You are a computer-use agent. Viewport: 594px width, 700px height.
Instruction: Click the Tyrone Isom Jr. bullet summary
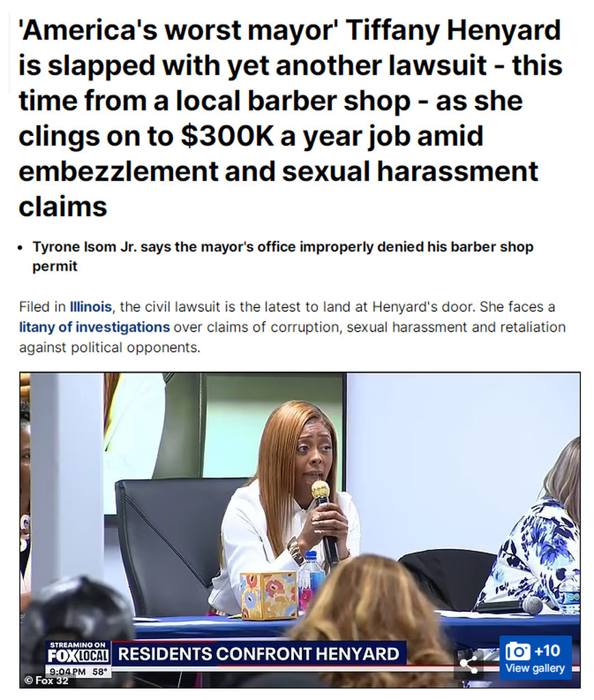point(283,256)
